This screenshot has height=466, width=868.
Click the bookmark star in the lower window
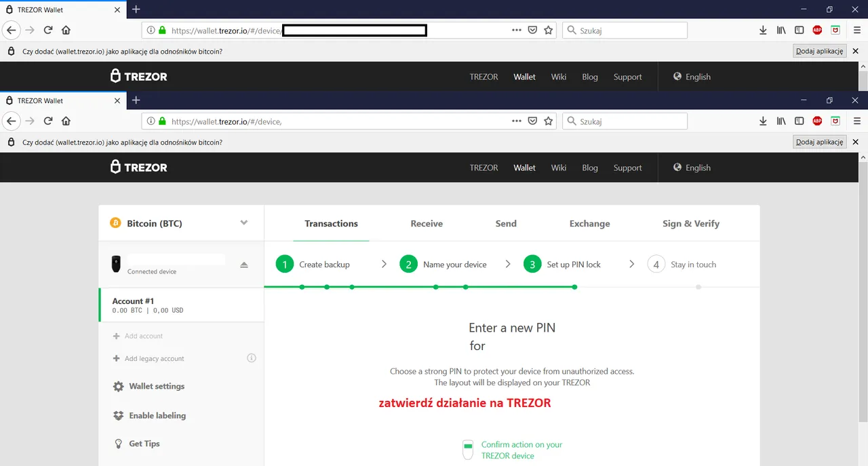pyautogui.click(x=549, y=121)
